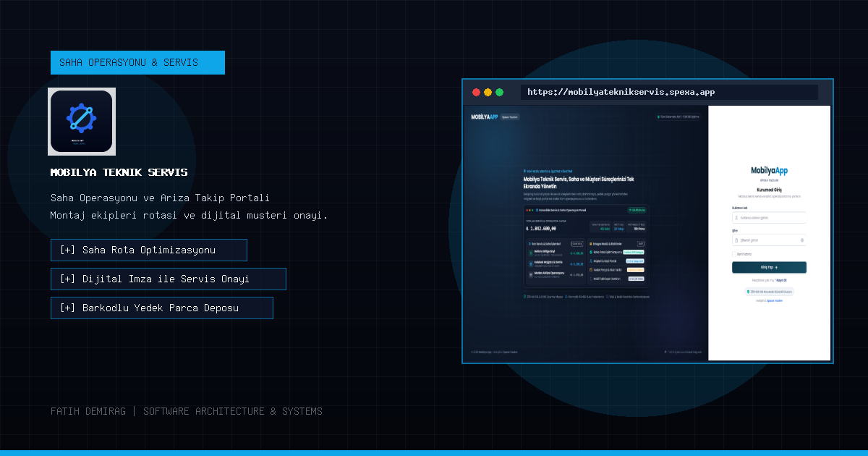868x456 pixels.
Task: Select the Merkez Atölye Operasyonu row
Action: 556,274
